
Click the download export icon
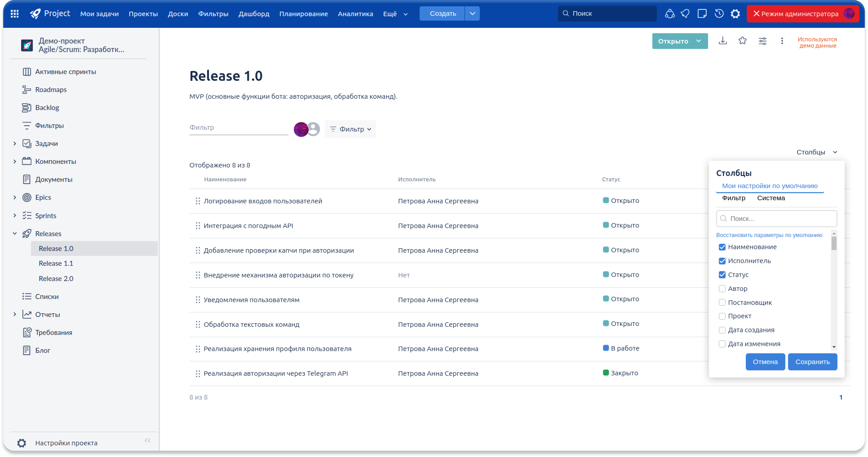(722, 41)
